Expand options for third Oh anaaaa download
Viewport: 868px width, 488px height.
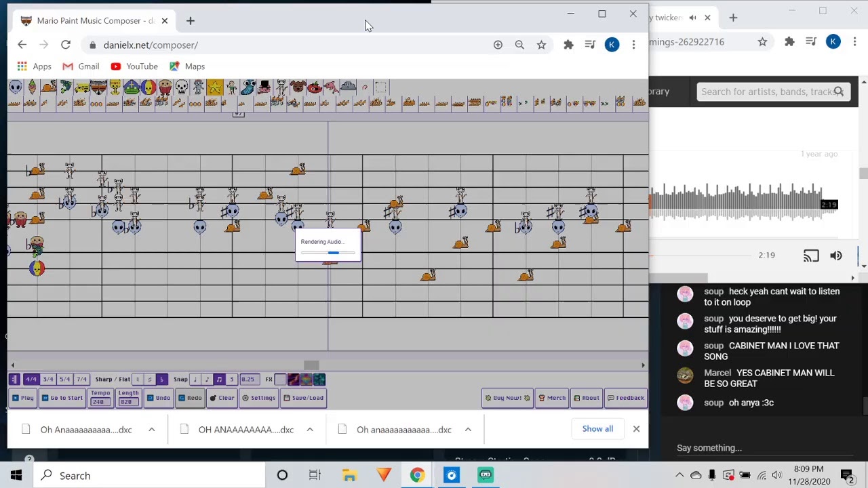[x=468, y=430]
